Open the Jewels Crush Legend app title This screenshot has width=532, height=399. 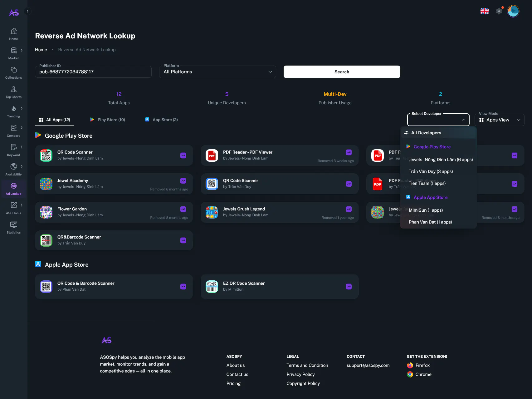pos(244,209)
